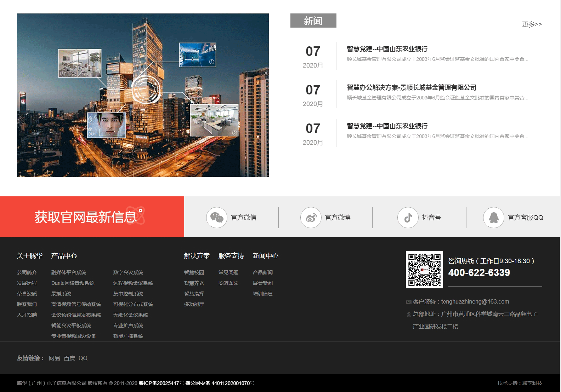Click the location pin icon by 总部地址
Viewport: 561px width, 392px height.
[x=409, y=315]
